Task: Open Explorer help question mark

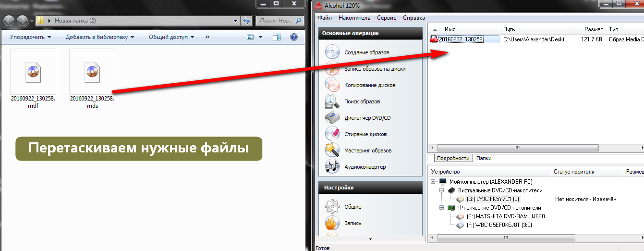Action: (293, 37)
